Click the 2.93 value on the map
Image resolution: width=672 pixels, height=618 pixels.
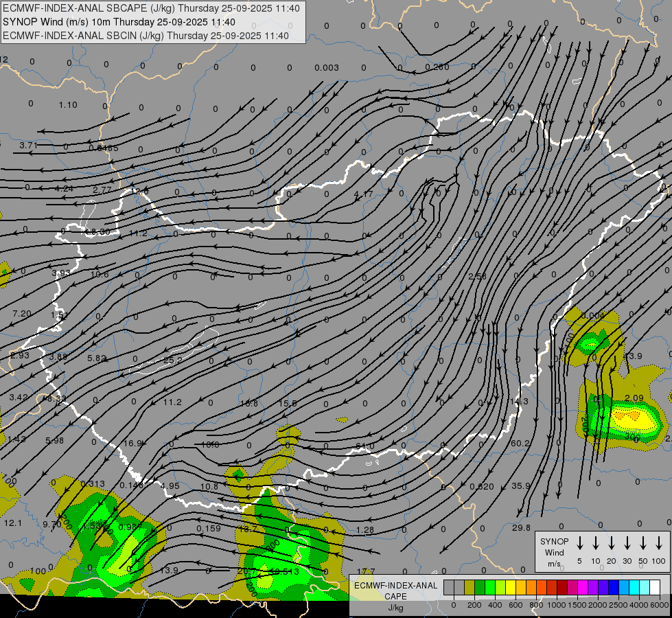point(20,355)
